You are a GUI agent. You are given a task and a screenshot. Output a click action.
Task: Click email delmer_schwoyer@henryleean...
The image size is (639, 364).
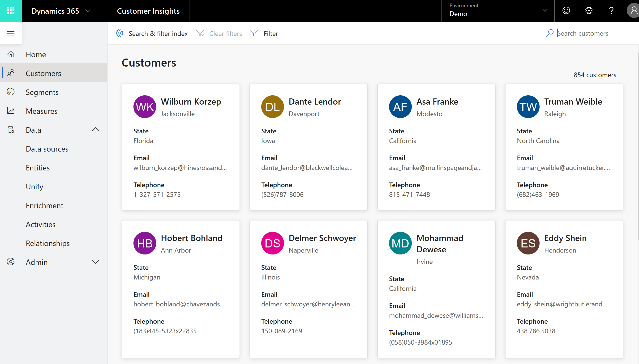coord(308,304)
